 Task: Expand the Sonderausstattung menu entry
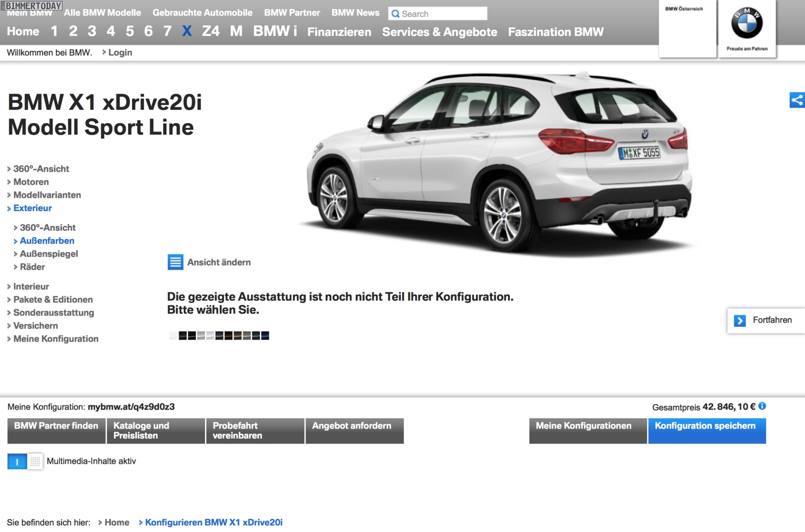click(x=54, y=312)
